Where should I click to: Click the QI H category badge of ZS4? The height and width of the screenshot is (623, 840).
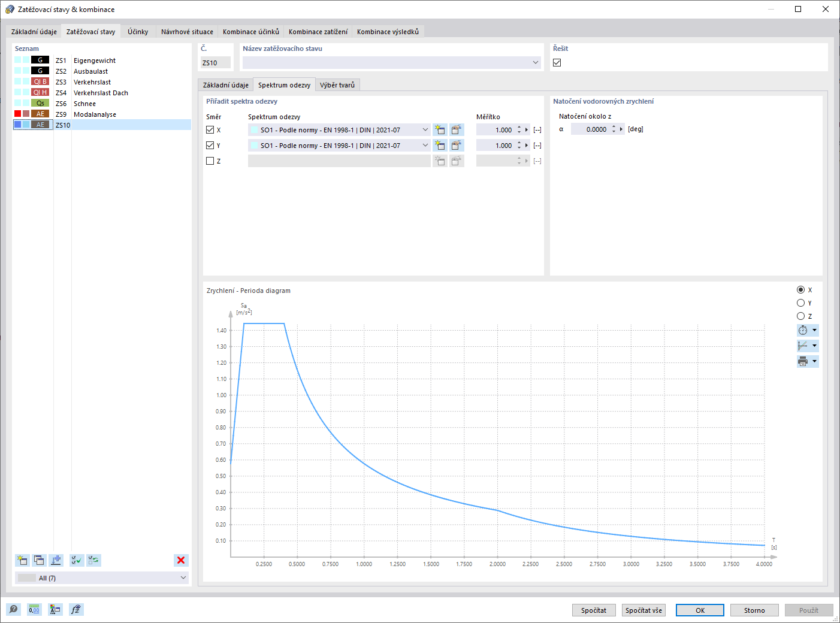pyautogui.click(x=40, y=92)
